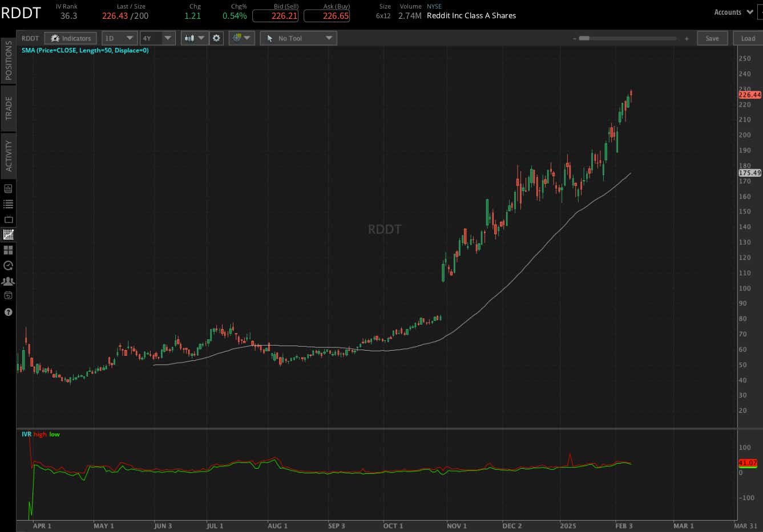Image resolution: width=763 pixels, height=532 pixels.
Task: Switch to the ACTIVITY tab
Action: coord(9,155)
